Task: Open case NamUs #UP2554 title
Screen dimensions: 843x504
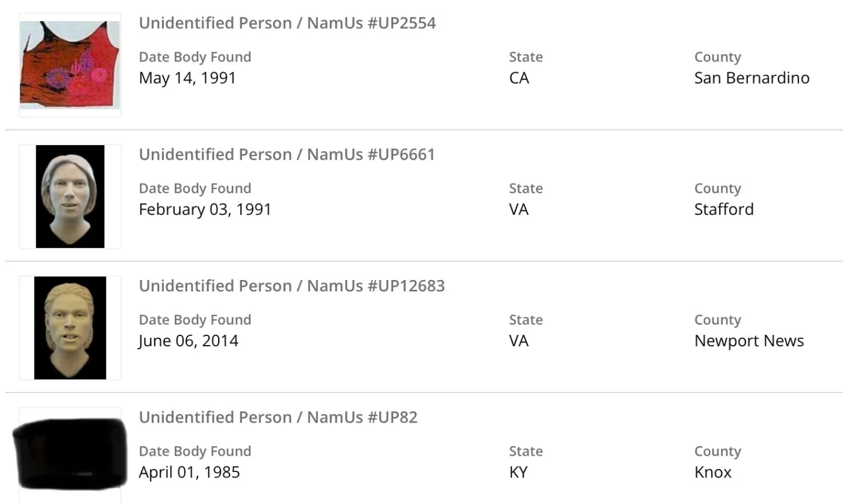Action: (x=287, y=23)
